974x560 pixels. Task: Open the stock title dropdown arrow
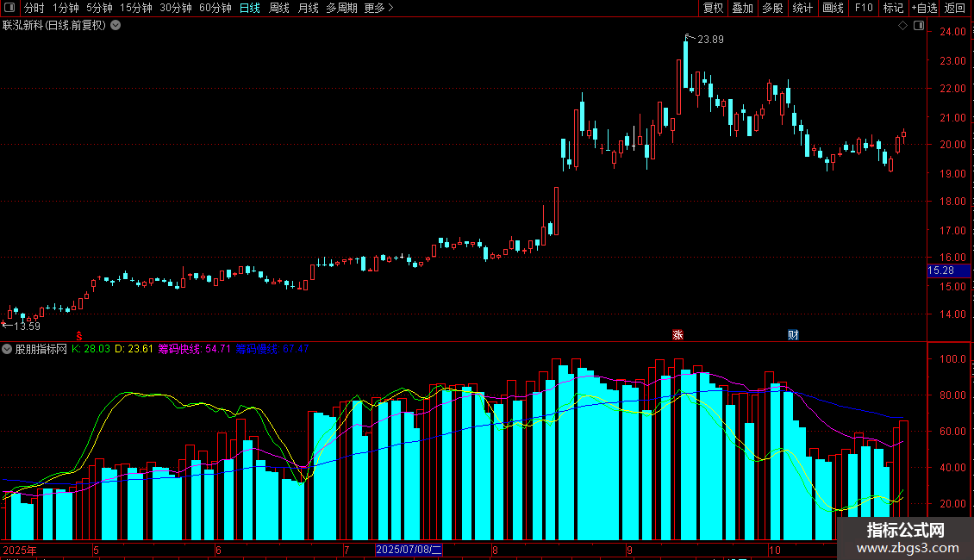116,26
